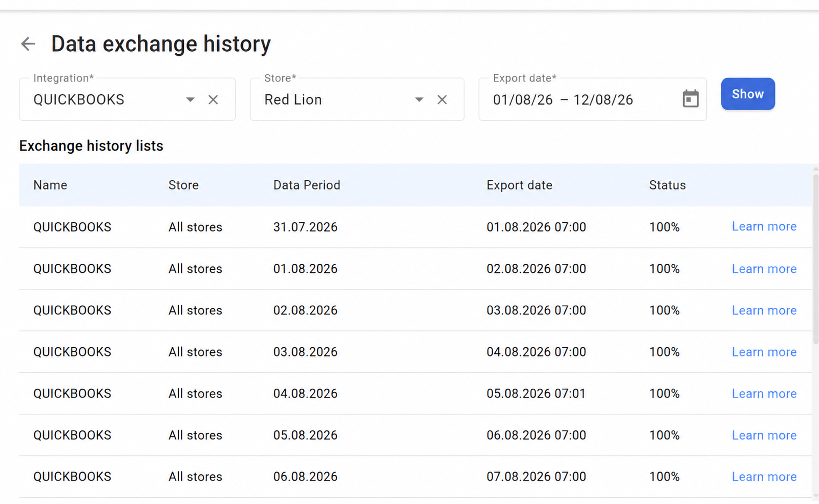
Task: Click the Data Period column header
Action: [307, 185]
